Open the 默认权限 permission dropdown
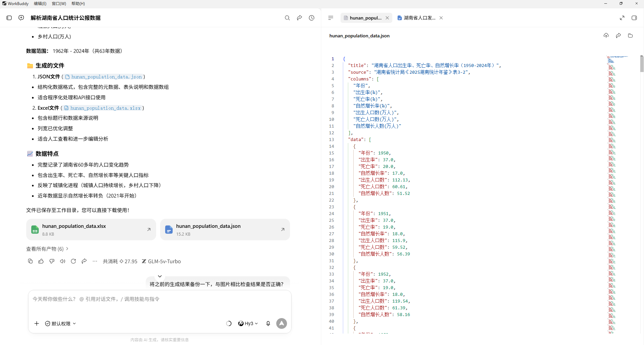This screenshot has width=644, height=345. (x=61, y=323)
